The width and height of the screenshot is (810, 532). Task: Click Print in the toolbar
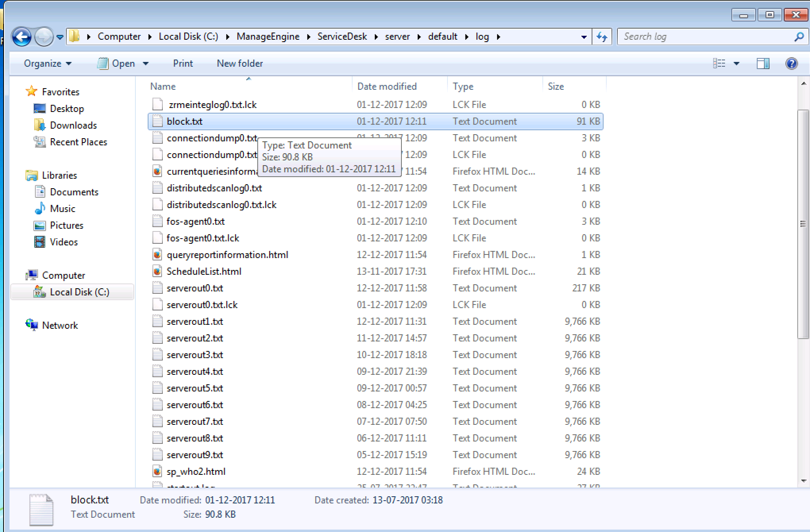tap(183, 64)
